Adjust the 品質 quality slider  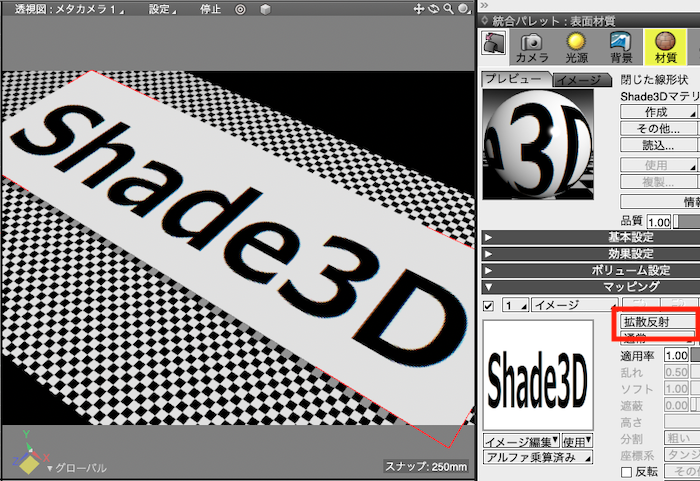[x=687, y=222]
